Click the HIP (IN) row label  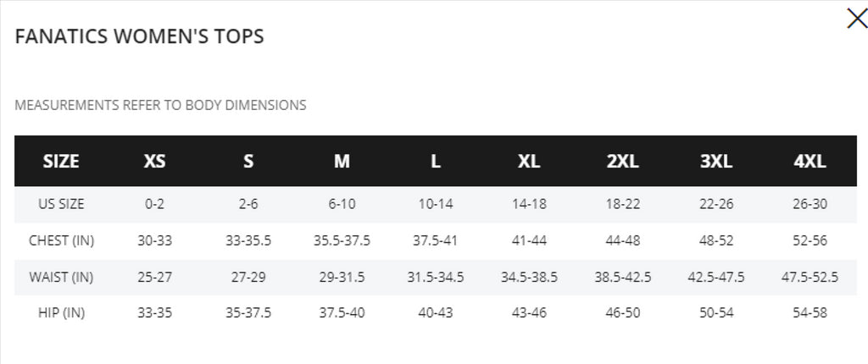pos(61,312)
